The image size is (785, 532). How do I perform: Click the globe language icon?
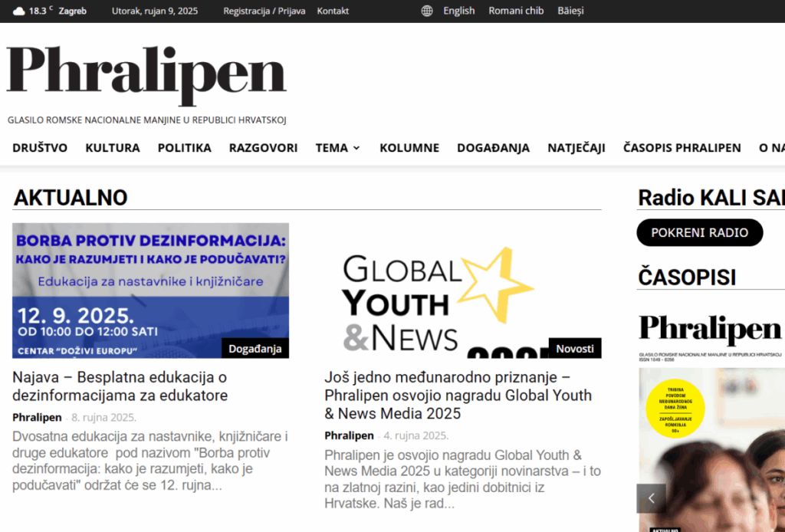(426, 11)
